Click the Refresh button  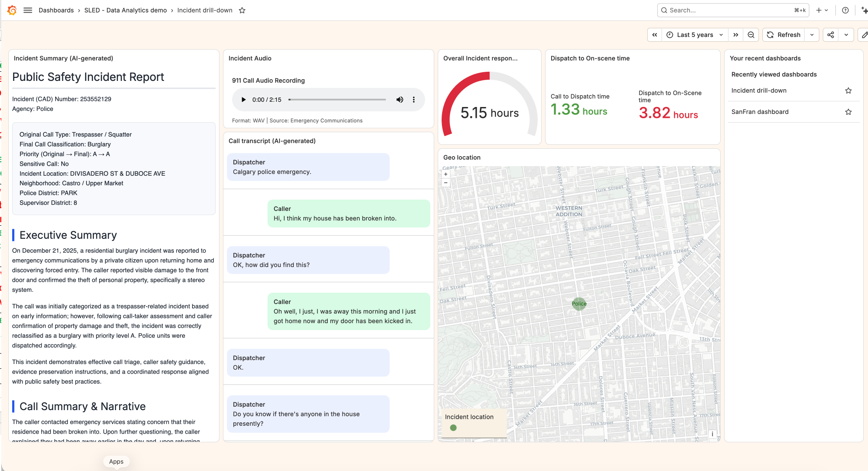point(784,35)
